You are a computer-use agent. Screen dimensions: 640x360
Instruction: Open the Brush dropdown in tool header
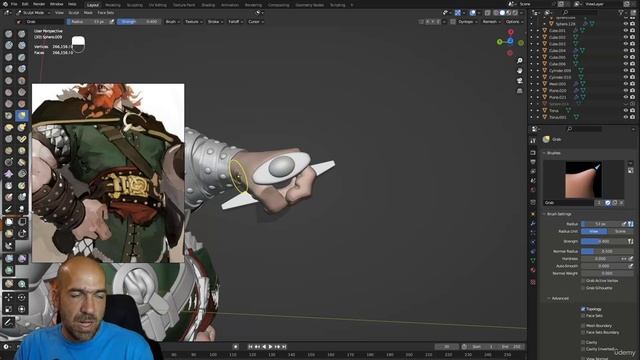coord(173,22)
